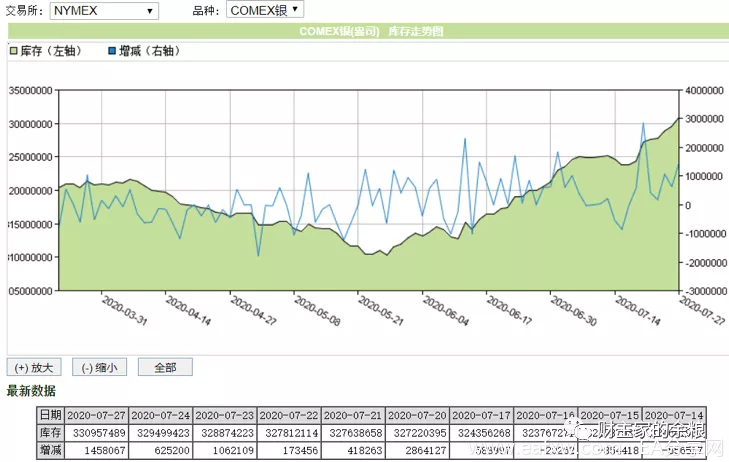Click the change value 2864127 cell
Screen dimensions: 729x462
click(x=417, y=450)
